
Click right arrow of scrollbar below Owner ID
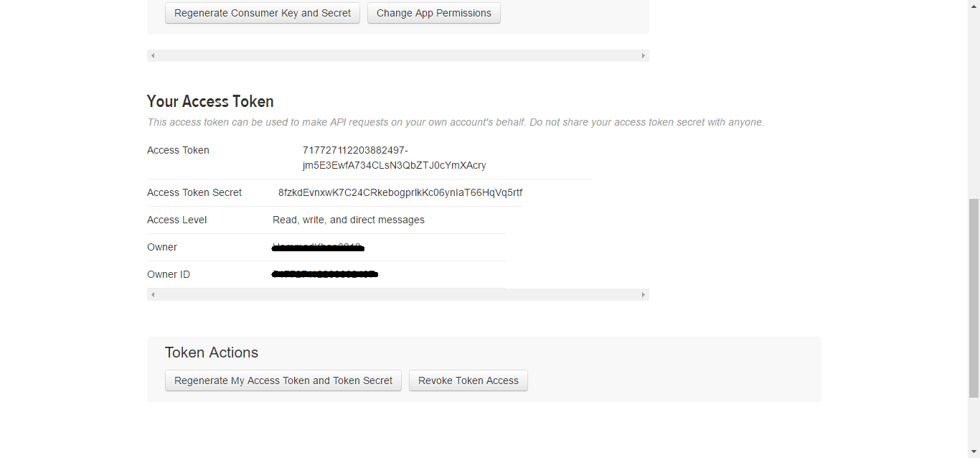[x=643, y=295]
